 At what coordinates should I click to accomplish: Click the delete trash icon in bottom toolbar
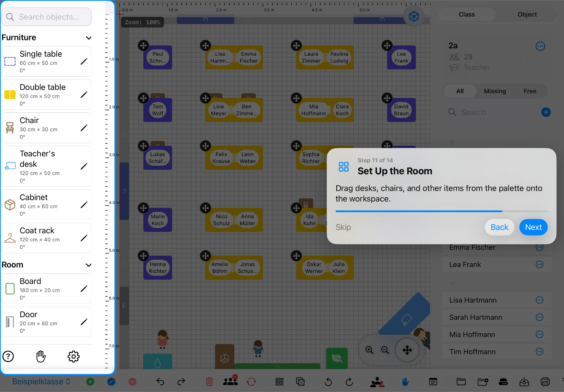coord(209,382)
